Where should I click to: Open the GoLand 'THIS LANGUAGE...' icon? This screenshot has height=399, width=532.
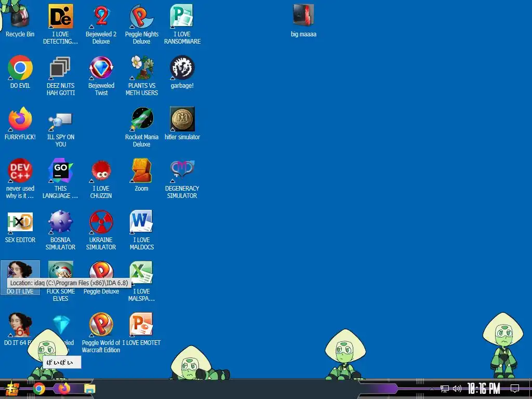pyautogui.click(x=60, y=178)
